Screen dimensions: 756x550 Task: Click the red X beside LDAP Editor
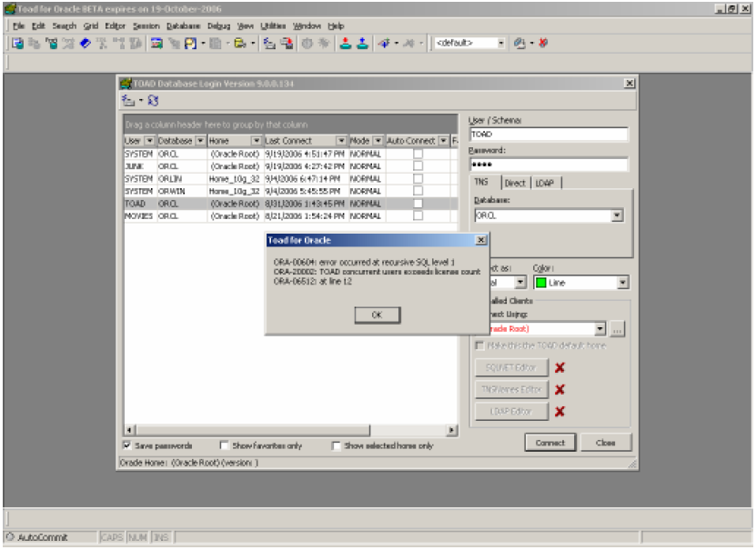(559, 411)
